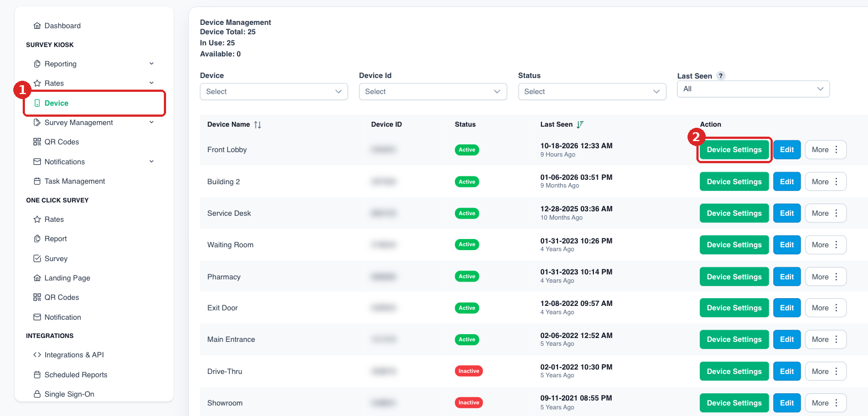The width and height of the screenshot is (868, 416).
Task: Sort by Device Name arrows icon
Action: [257, 125]
